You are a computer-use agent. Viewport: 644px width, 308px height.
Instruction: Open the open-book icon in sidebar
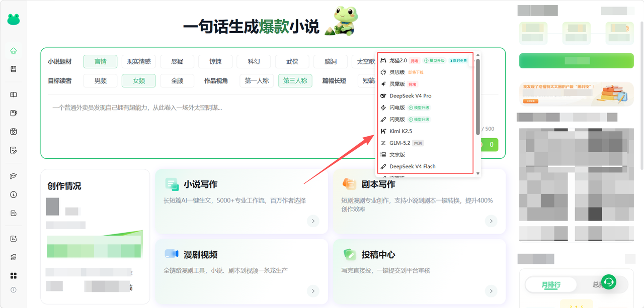[14, 94]
